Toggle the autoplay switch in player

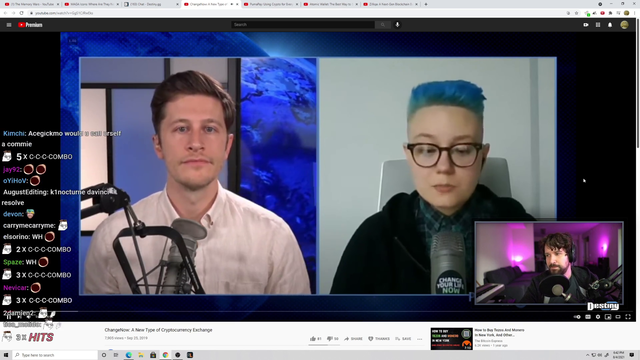click(577, 317)
